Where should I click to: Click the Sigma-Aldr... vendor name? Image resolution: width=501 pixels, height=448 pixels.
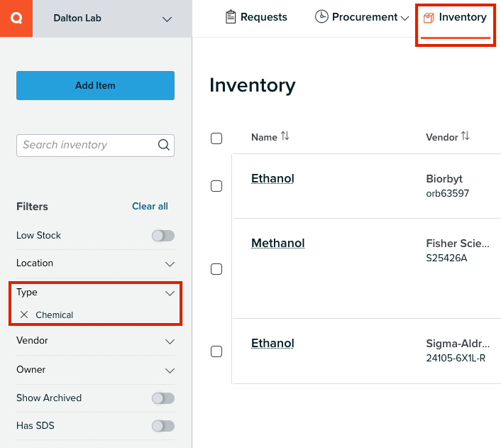(x=458, y=344)
